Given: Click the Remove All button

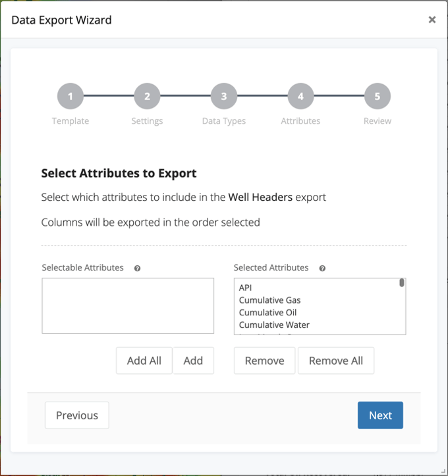Looking at the screenshot, I should coord(336,361).
